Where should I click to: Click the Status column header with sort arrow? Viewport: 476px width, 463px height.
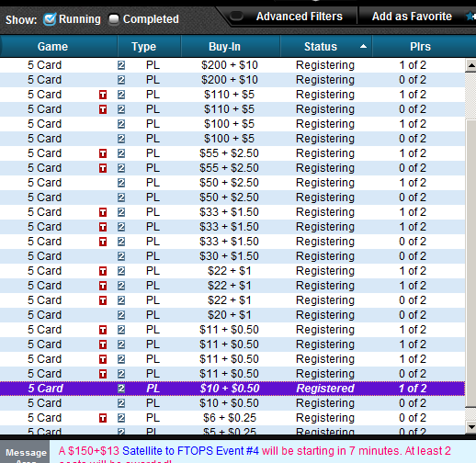coord(326,47)
